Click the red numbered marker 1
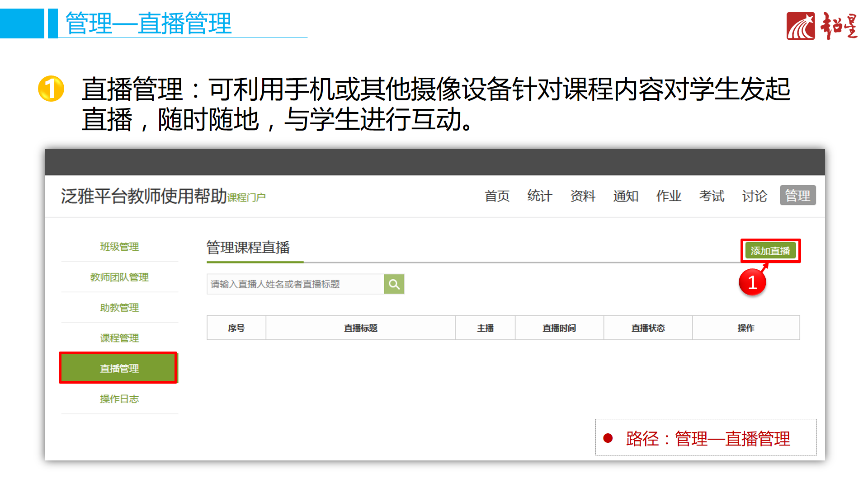This screenshot has width=868, height=488. click(752, 283)
